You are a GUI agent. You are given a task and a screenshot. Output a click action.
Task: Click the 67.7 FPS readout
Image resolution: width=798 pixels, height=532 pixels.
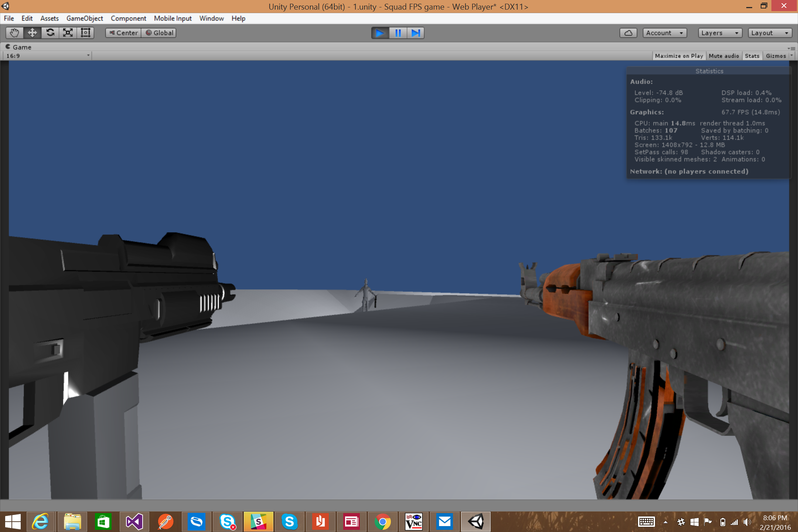coord(751,112)
